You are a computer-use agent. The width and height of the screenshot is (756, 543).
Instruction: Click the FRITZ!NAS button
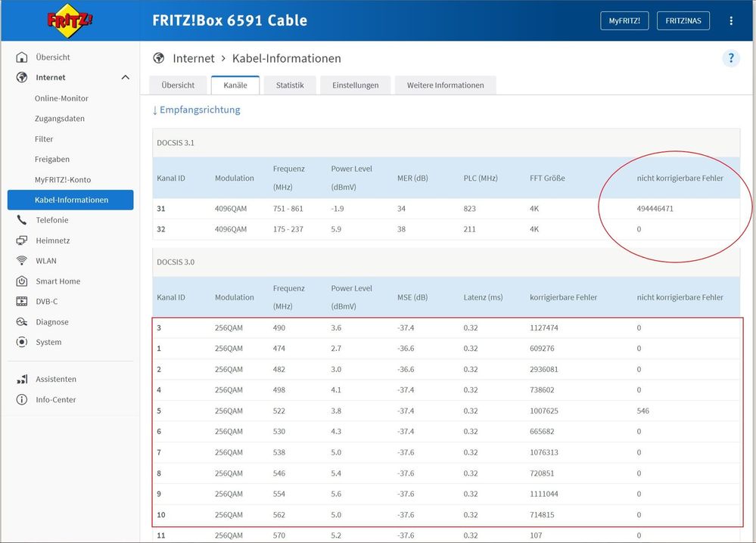tap(683, 21)
